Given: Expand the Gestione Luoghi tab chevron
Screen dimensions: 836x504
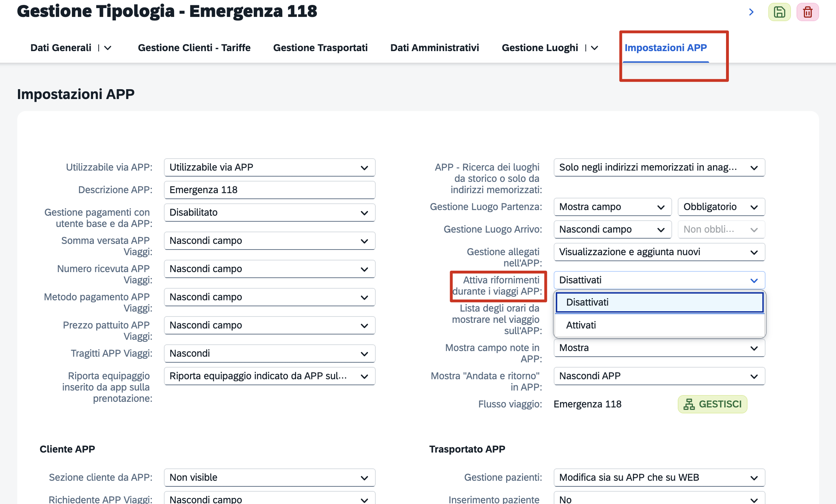Looking at the screenshot, I should tap(595, 48).
